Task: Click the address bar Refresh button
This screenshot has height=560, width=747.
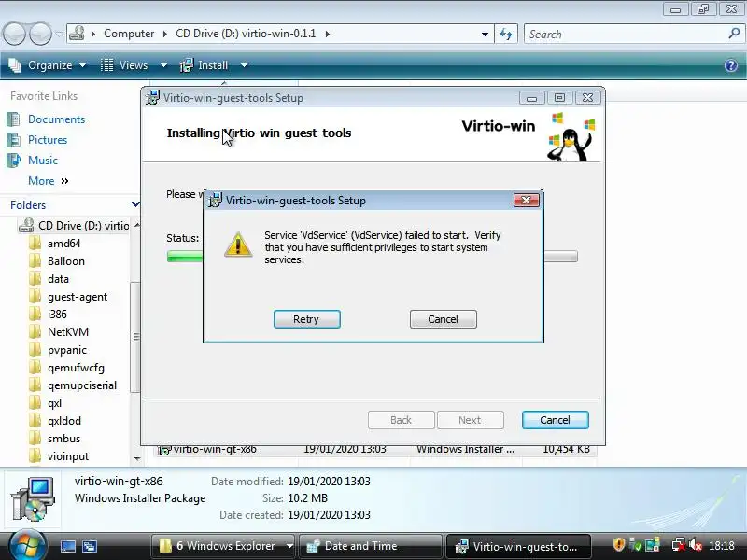Action: pos(506,35)
